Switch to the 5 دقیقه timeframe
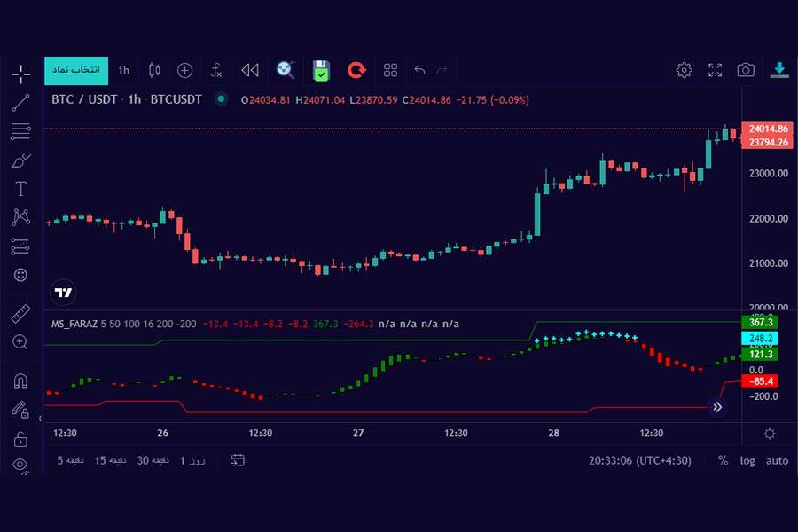 point(70,461)
